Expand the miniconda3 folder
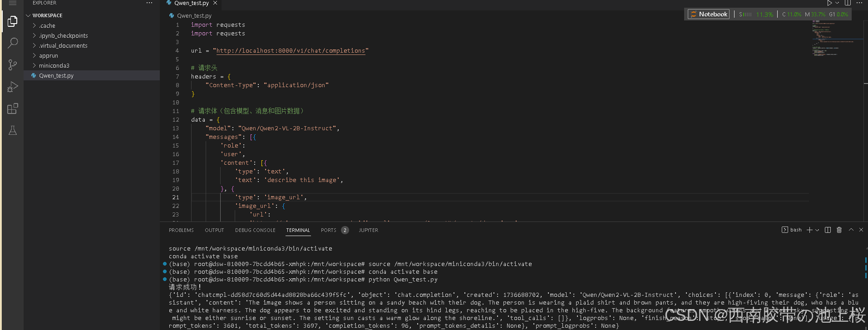 point(92,66)
